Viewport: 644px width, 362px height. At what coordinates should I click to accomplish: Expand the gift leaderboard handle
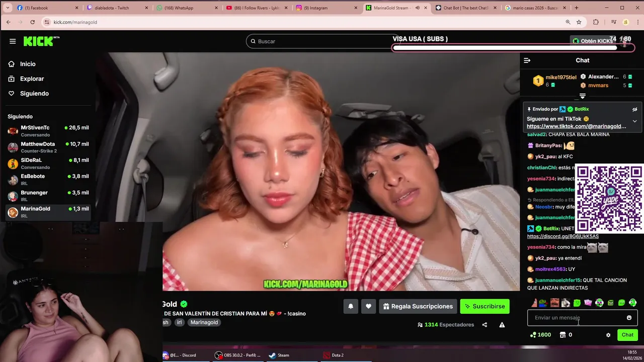(582, 96)
